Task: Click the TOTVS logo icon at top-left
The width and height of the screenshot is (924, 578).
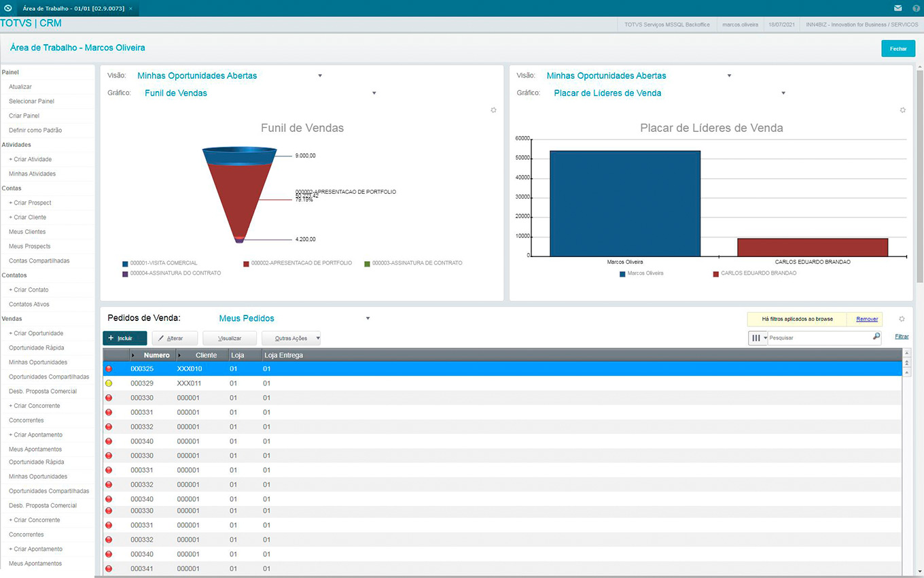Action: point(7,8)
